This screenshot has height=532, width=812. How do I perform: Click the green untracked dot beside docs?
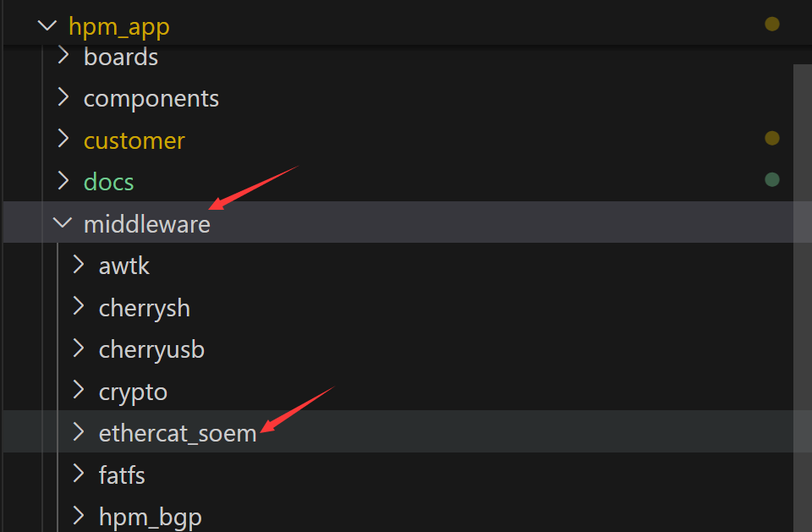pos(772,179)
